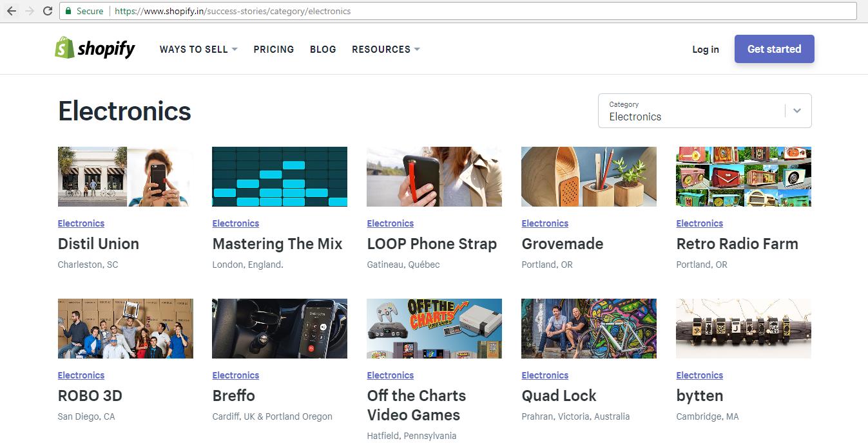
Task: Click the Mastering The Mix thumbnail
Action: (x=280, y=176)
